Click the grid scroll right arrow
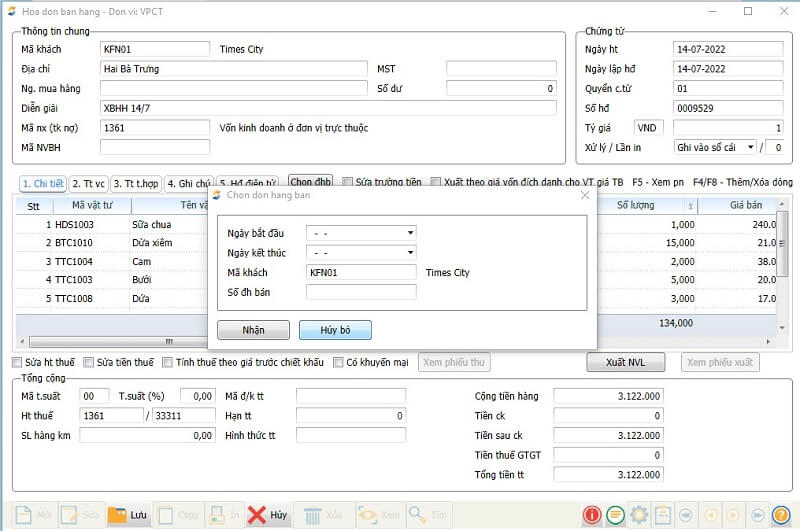This screenshot has width=800, height=531. 768,341
